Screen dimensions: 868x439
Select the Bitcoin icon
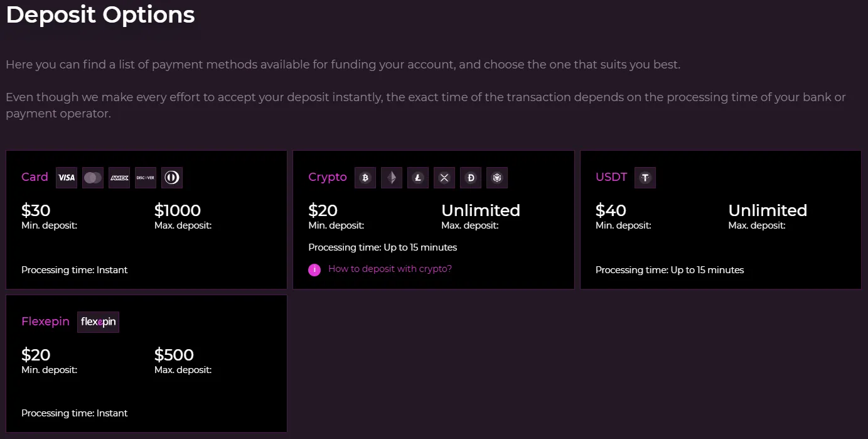365,178
